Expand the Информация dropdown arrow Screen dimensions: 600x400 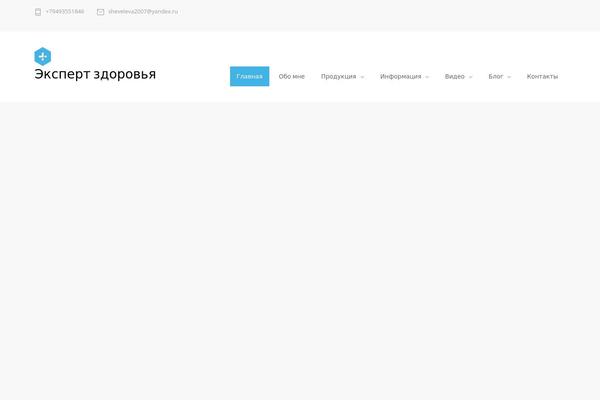tap(427, 77)
